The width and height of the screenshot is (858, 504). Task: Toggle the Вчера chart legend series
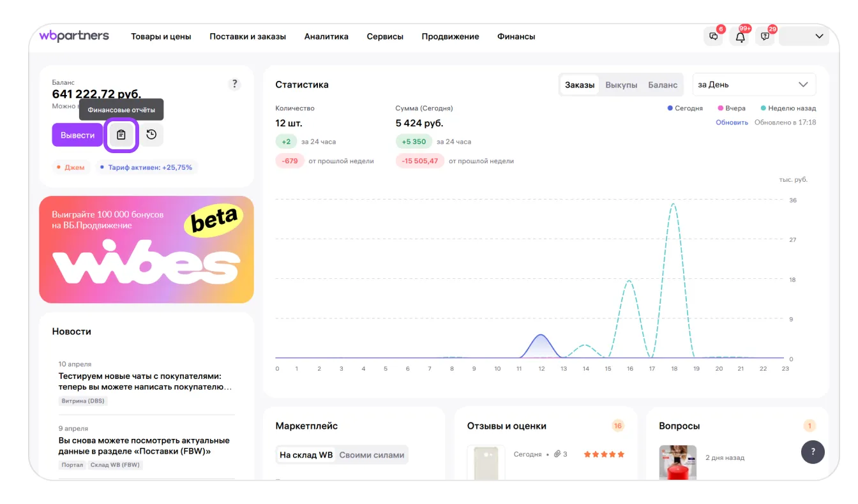coord(732,108)
